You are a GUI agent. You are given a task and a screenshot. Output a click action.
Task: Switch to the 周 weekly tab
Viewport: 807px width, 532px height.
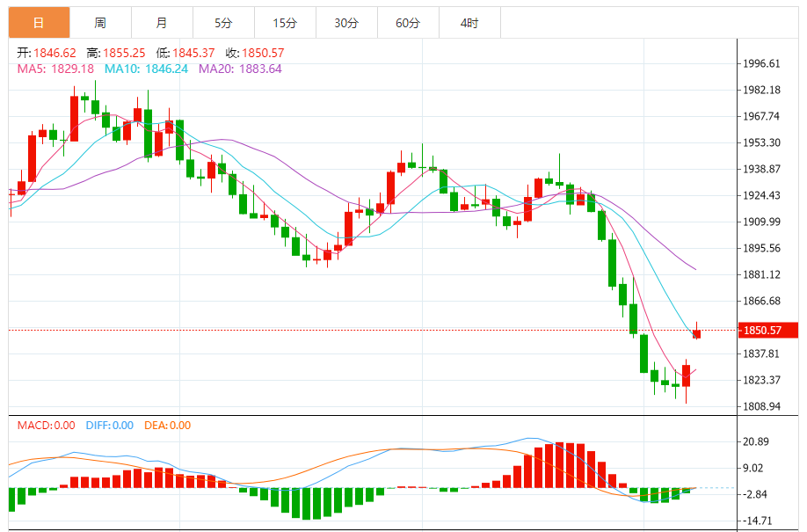(100, 23)
